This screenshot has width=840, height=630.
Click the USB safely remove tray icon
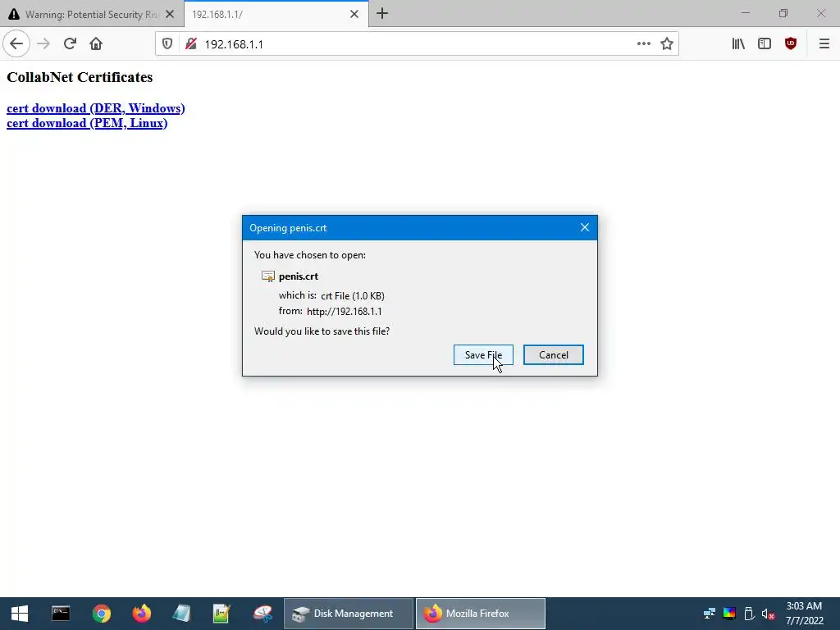pyautogui.click(x=749, y=614)
